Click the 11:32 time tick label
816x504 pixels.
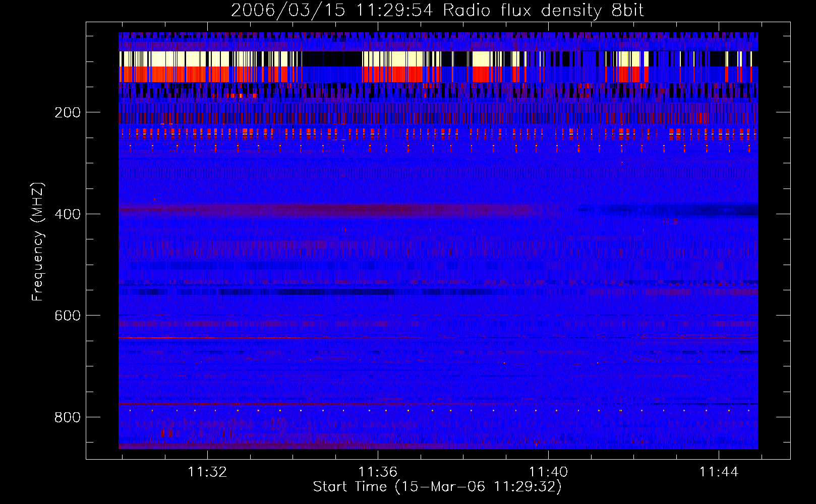207,472
